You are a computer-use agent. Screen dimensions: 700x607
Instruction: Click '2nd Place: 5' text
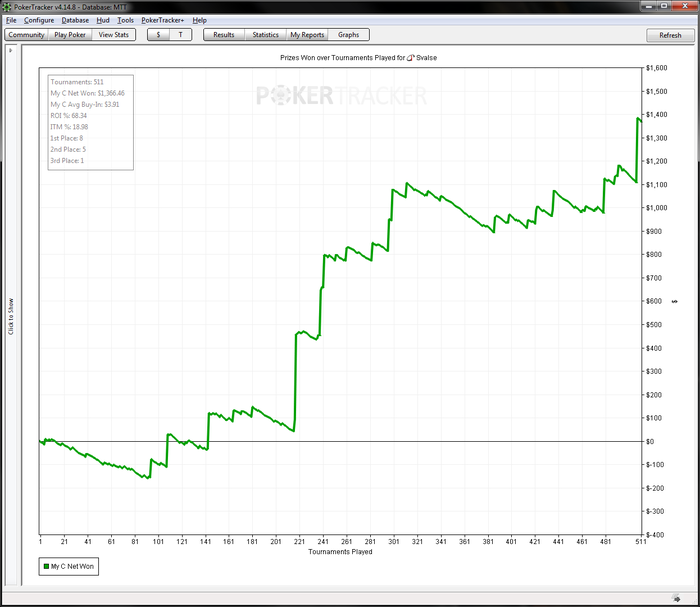point(68,150)
